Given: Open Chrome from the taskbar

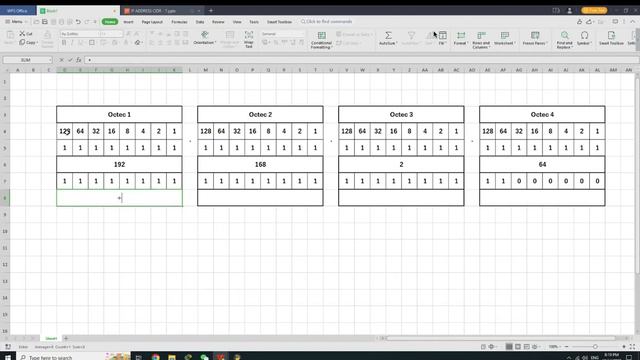Looking at the screenshot, I should (x=156, y=357).
